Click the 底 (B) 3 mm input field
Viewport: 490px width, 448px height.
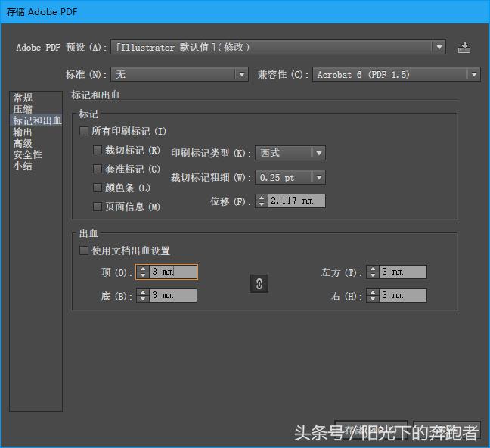pyautogui.click(x=173, y=295)
